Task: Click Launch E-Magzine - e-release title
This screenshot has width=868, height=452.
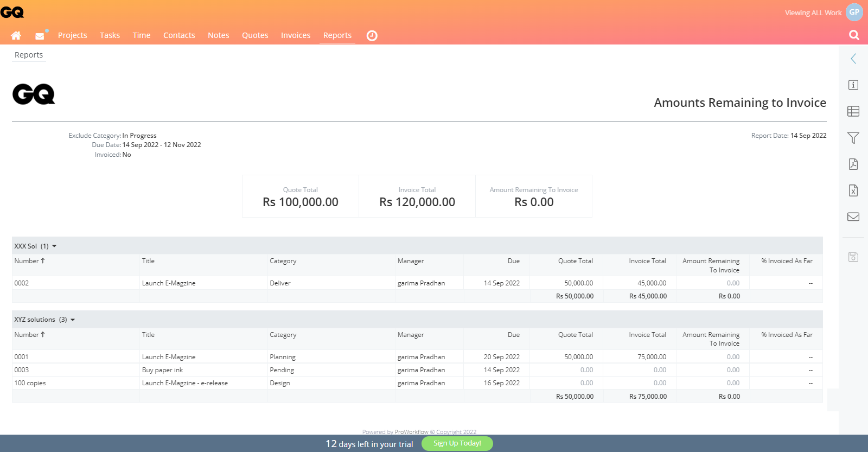Action: (185, 383)
